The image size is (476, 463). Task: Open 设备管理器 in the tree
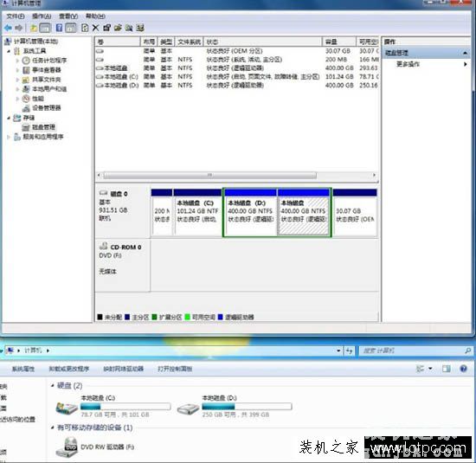(47, 108)
